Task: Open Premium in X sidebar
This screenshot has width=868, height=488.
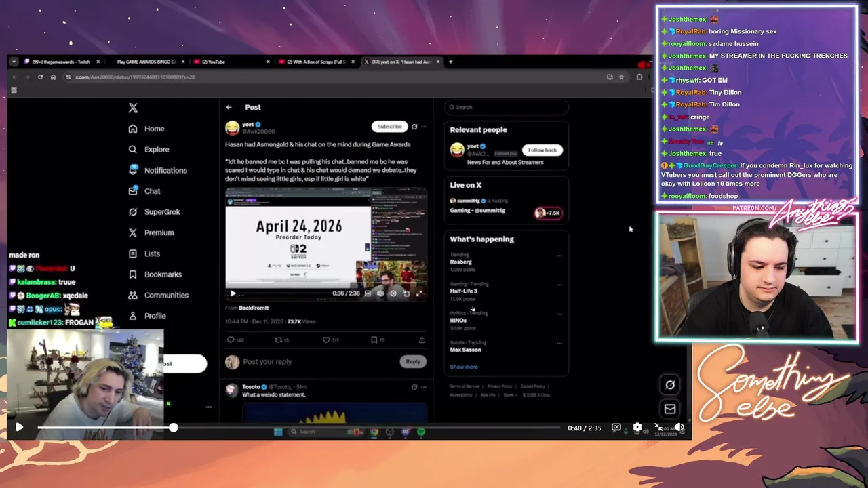Action: [x=151, y=232]
